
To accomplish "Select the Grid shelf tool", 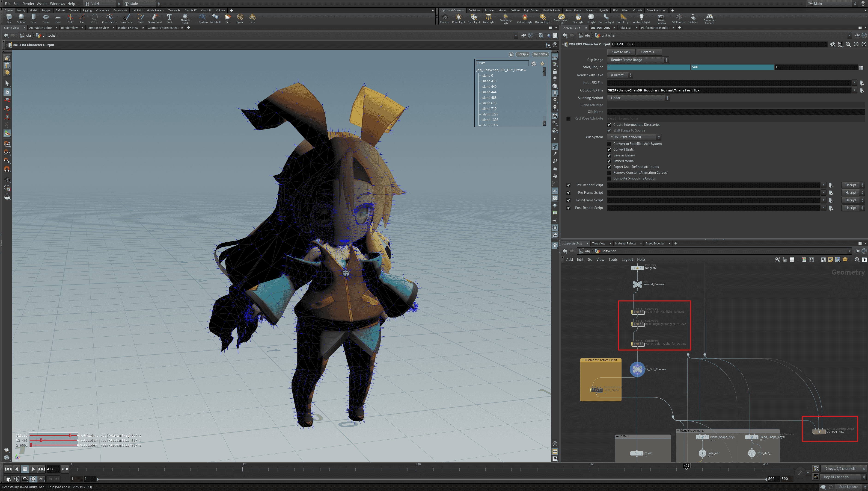I will tap(58, 18).
